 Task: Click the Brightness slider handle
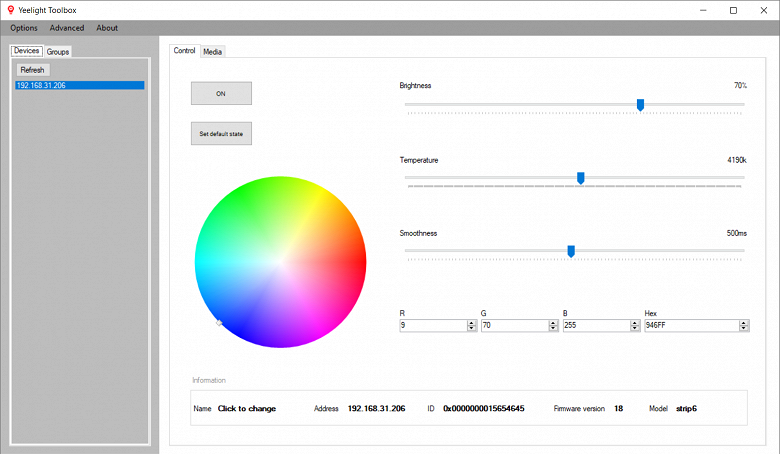pyautogui.click(x=641, y=105)
